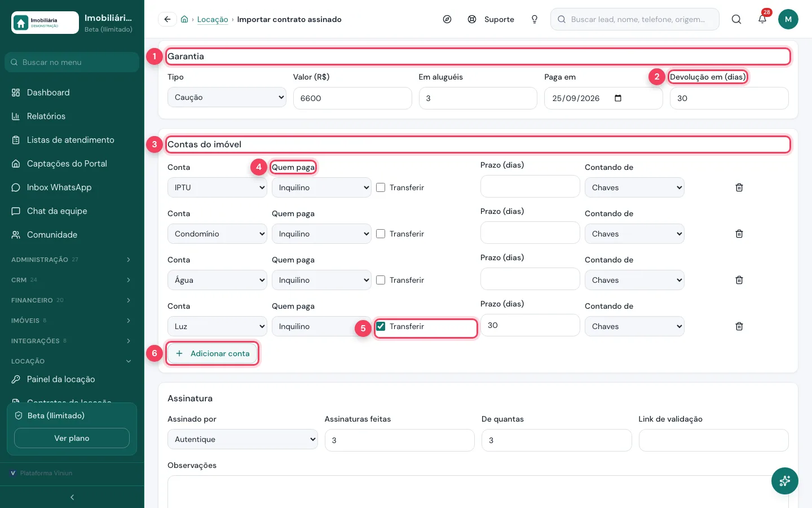Focus the Buscar no menu field
812x508 pixels.
[72, 62]
